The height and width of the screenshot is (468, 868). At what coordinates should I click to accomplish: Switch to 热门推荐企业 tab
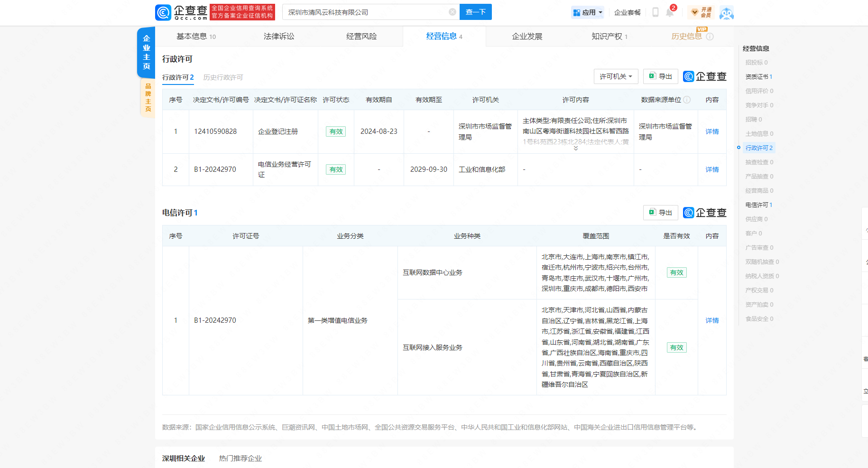(x=240, y=458)
